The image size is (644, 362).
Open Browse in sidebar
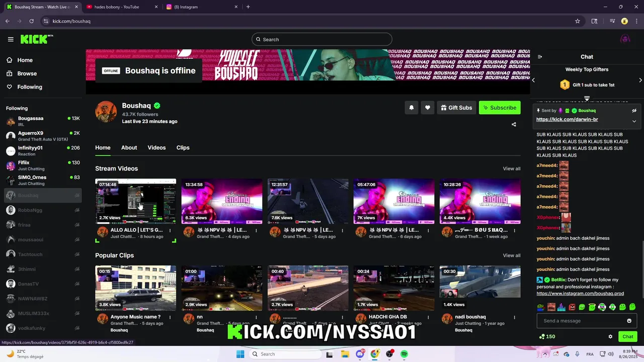pyautogui.click(x=21, y=73)
